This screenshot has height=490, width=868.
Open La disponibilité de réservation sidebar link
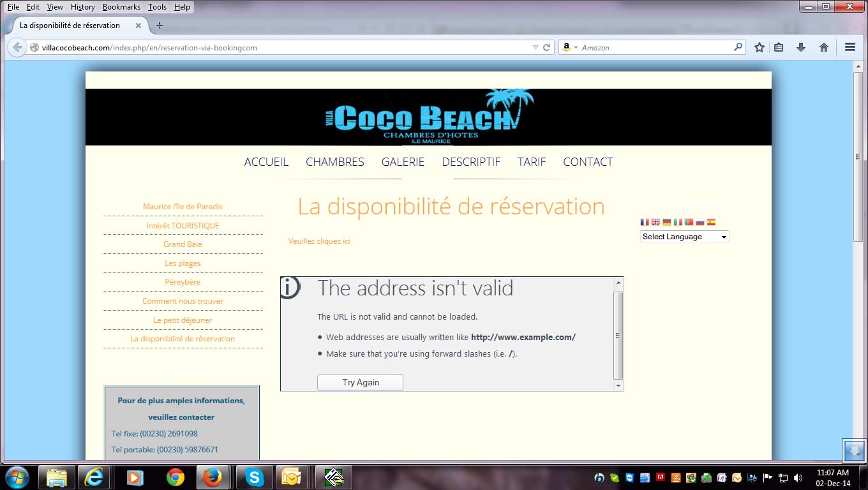pyautogui.click(x=183, y=339)
